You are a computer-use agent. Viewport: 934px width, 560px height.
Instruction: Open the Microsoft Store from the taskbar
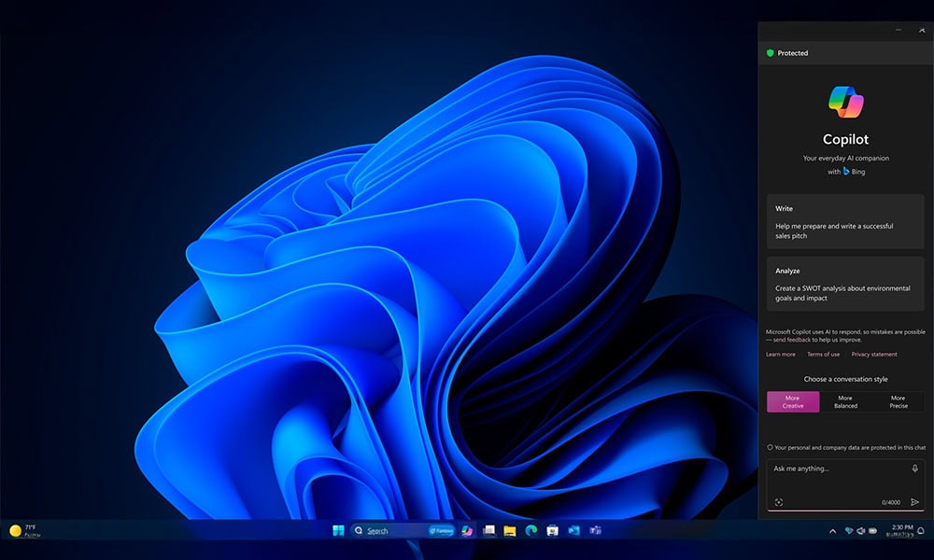point(553,530)
